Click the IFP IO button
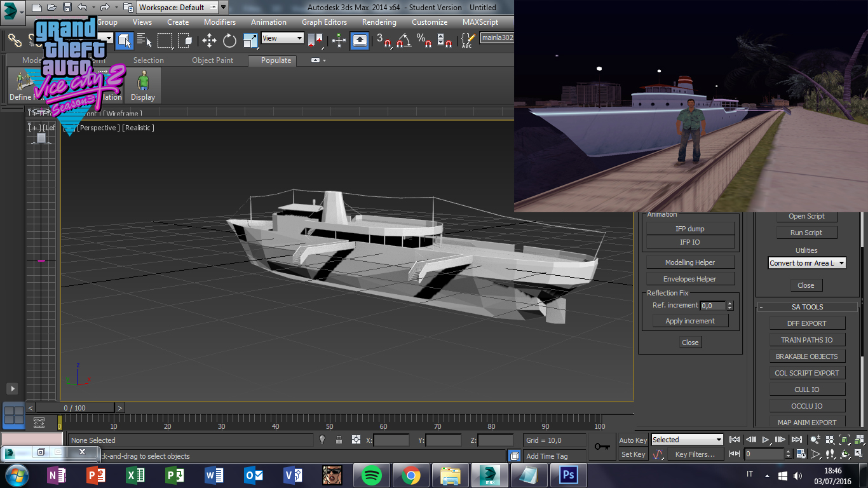 pyautogui.click(x=690, y=242)
